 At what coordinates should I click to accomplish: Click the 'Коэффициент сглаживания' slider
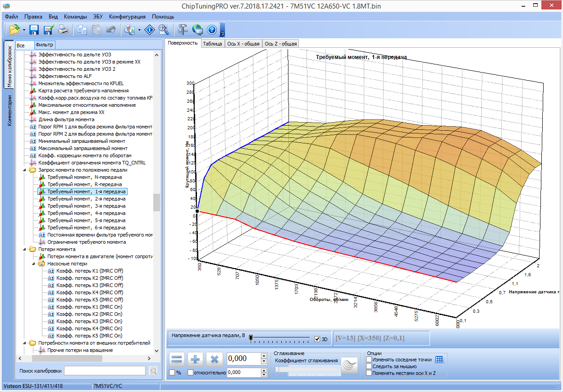click(306, 369)
